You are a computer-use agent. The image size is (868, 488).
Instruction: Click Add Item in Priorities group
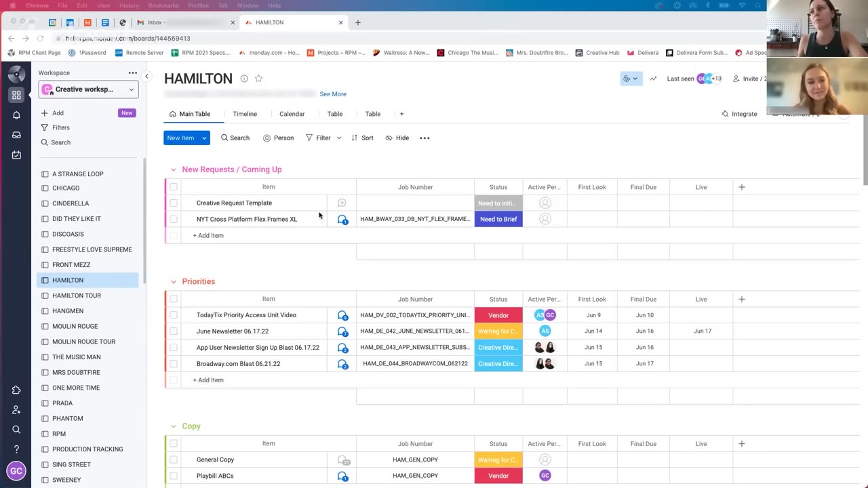[208, 380]
